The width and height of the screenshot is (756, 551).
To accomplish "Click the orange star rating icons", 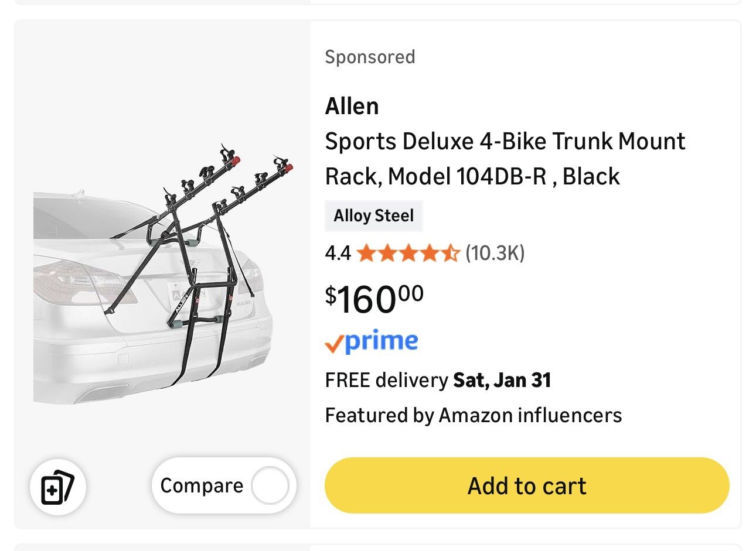I will point(407,254).
